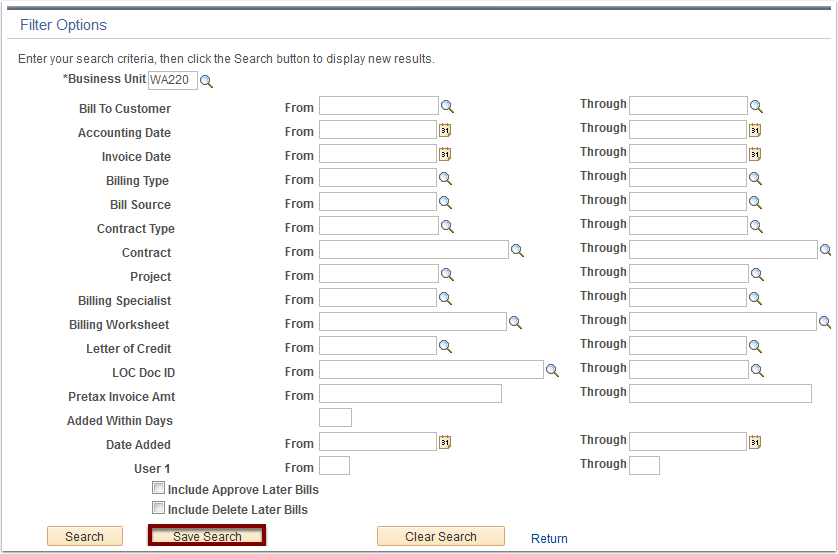Image resolution: width=838 pixels, height=554 pixels.
Task: Focus Billing Type From field
Action: [x=378, y=178]
